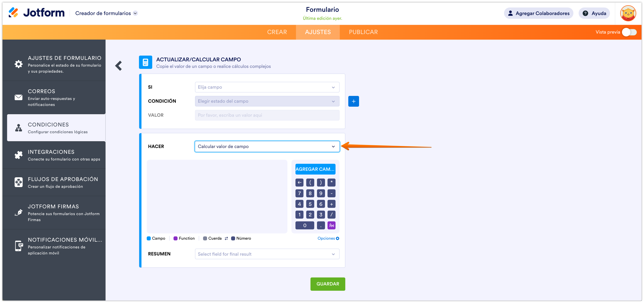644x303 pixels.
Task: Switch to the CREAR tab
Action: tap(277, 32)
